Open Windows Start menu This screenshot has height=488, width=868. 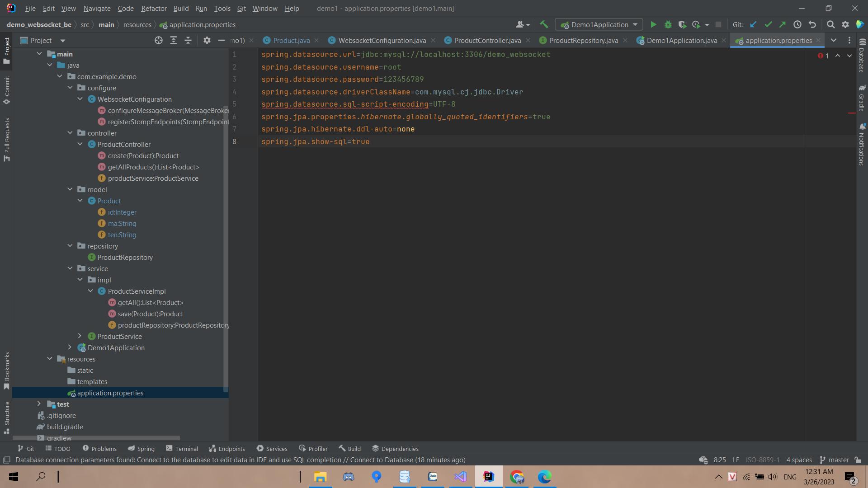click(14, 477)
